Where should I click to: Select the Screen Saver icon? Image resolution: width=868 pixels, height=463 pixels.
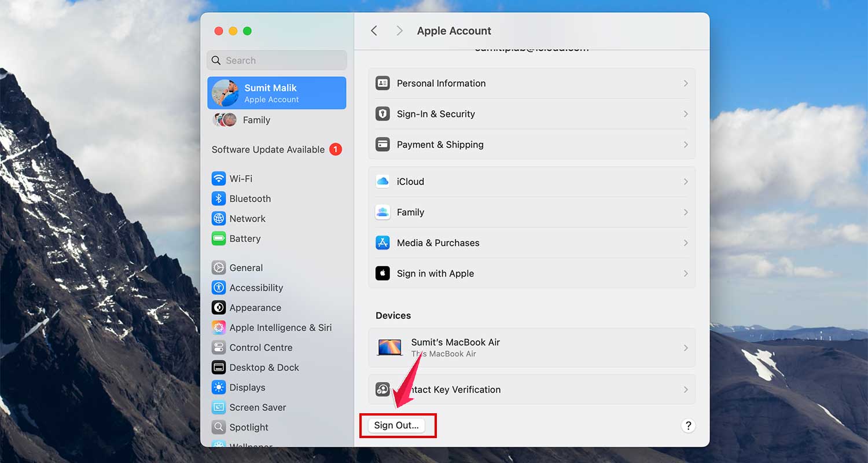point(219,407)
